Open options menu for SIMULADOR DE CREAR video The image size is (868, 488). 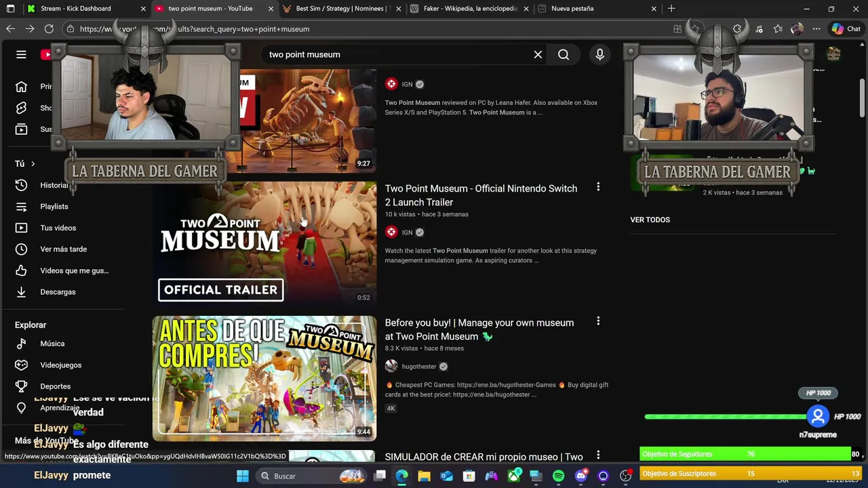(x=598, y=455)
